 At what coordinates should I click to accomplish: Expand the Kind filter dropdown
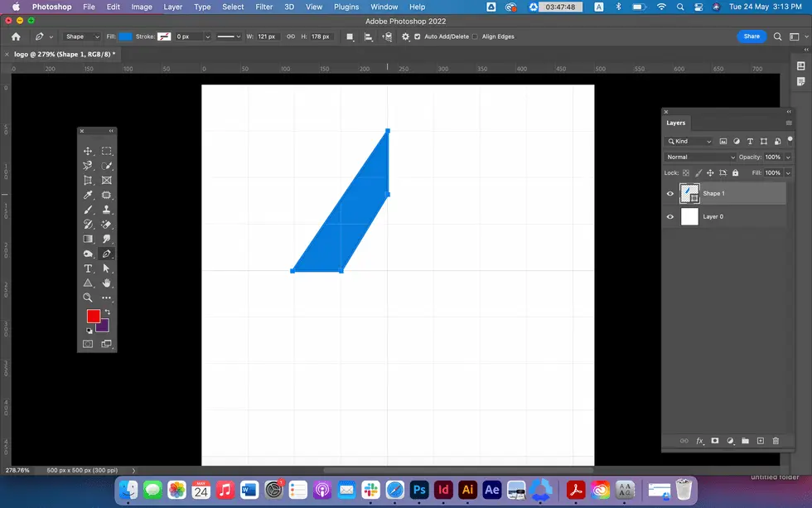tap(690, 142)
